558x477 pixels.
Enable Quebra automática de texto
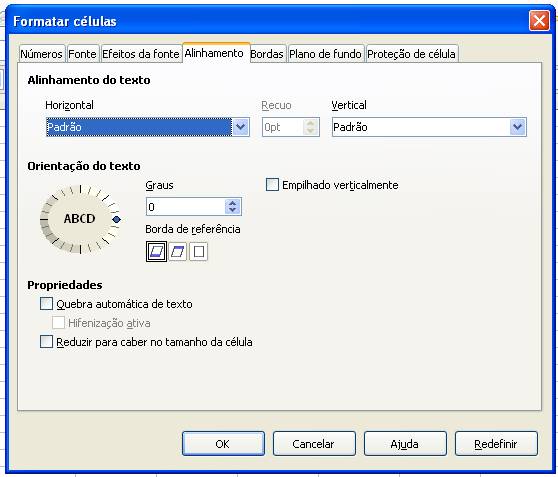pyautogui.click(x=47, y=304)
